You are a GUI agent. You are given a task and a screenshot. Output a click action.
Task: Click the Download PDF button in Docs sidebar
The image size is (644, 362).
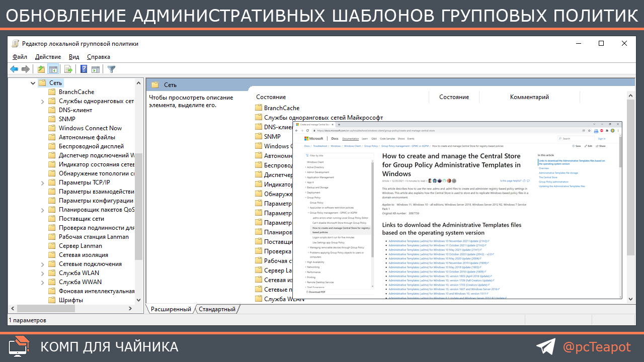(315, 292)
